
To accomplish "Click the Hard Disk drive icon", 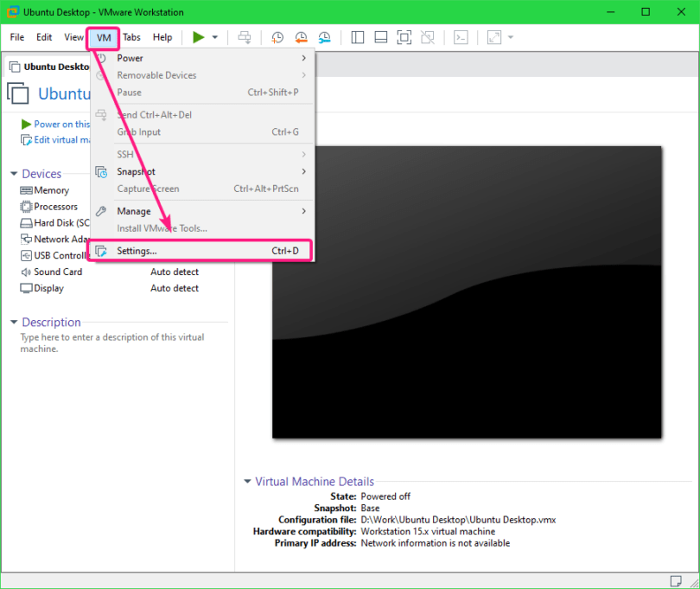I will pos(26,223).
